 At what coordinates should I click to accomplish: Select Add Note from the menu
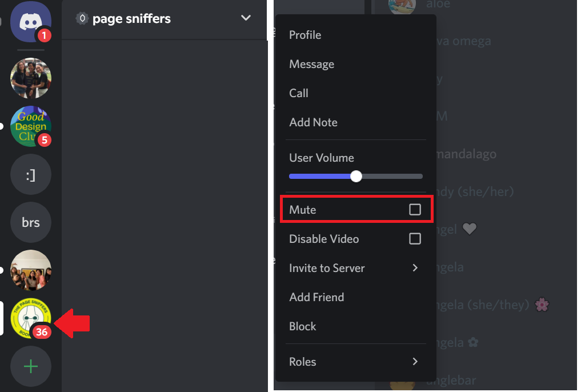(313, 122)
